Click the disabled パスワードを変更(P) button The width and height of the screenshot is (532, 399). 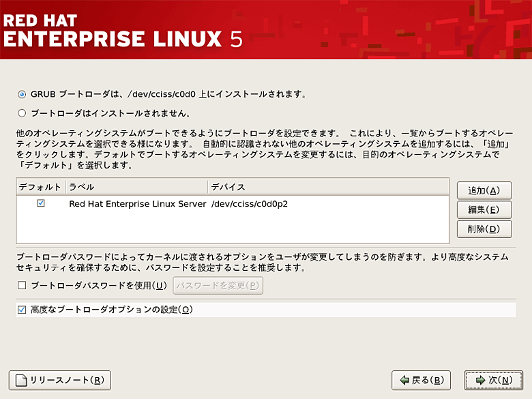(218, 286)
